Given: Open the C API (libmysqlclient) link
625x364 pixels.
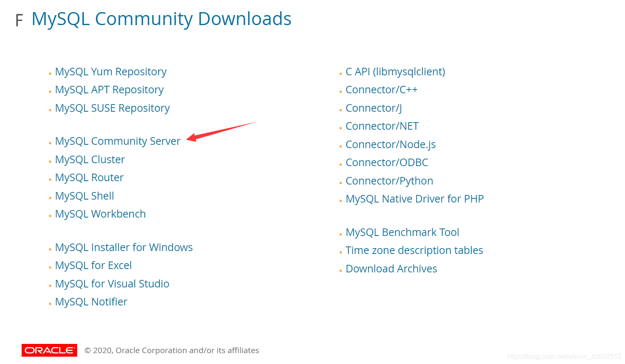Looking at the screenshot, I should [x=396, y=72].
